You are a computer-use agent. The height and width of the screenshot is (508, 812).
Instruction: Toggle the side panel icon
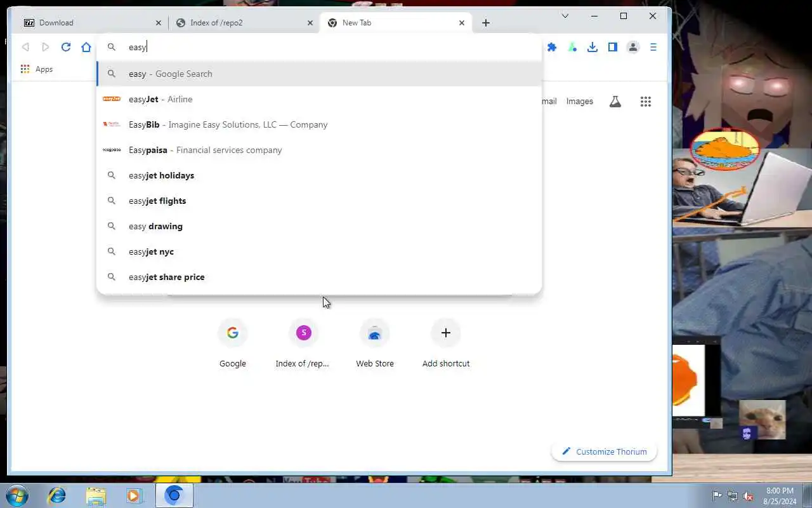coord(613,47)
